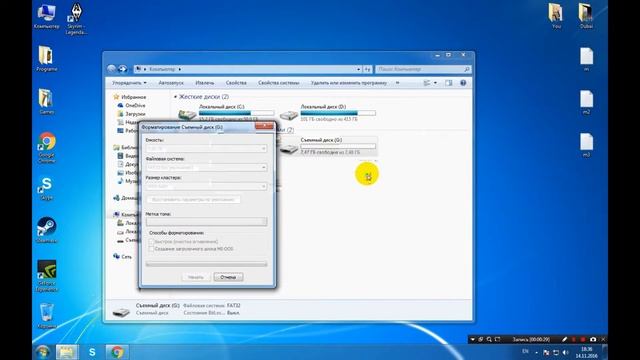
Task: Open the Programs folder on the desktop
Action: pyautogui.click(x=46, y=59)
